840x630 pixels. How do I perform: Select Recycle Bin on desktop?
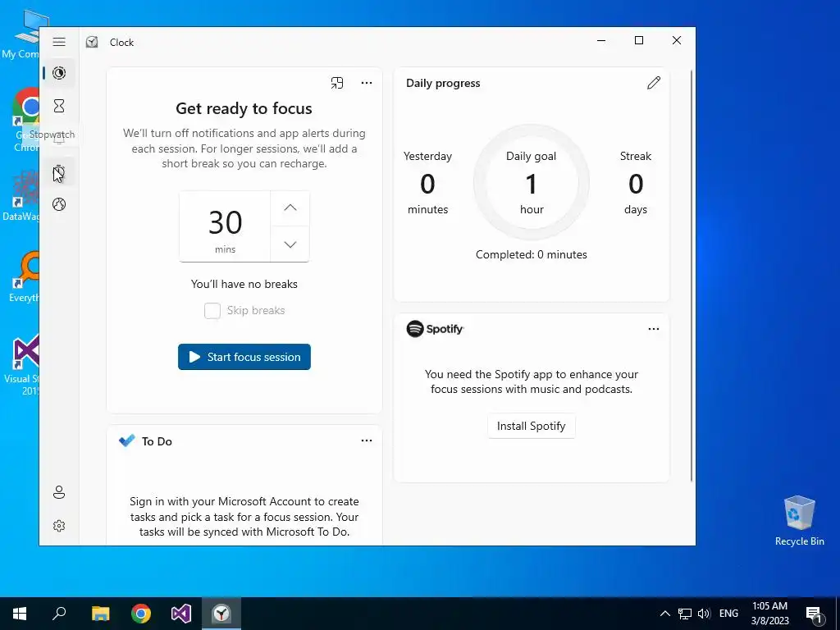799,521
